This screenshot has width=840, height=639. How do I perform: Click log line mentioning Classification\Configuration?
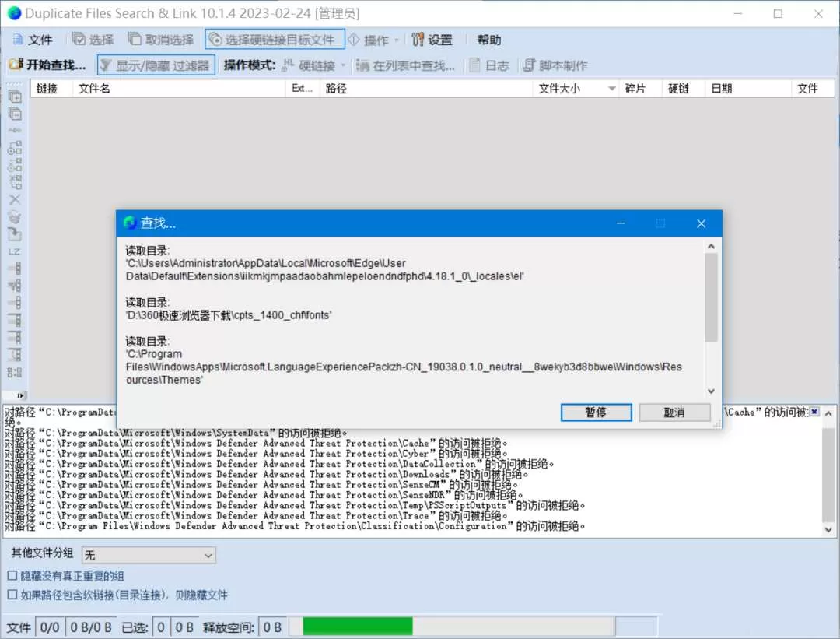click(295, 526)
